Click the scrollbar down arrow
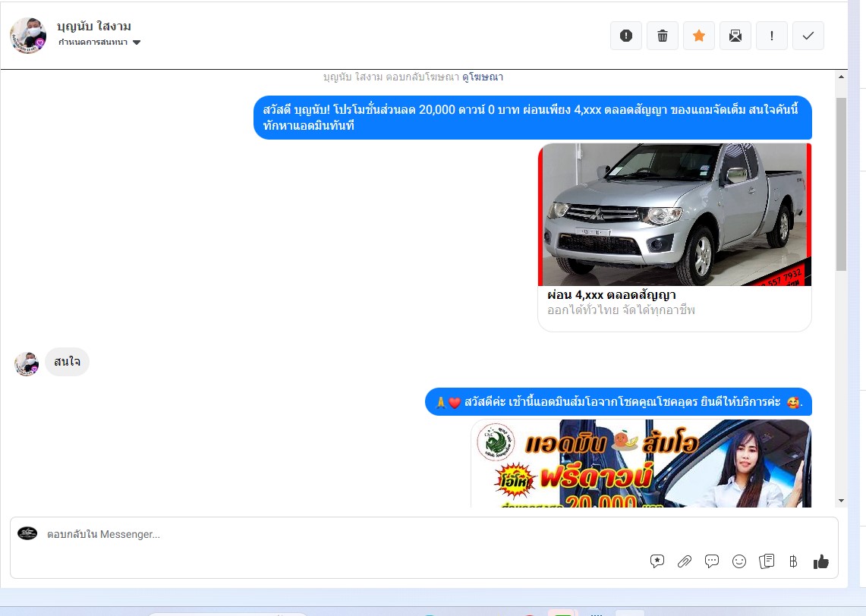Screen dimensions: 866x616 [841, 501]
